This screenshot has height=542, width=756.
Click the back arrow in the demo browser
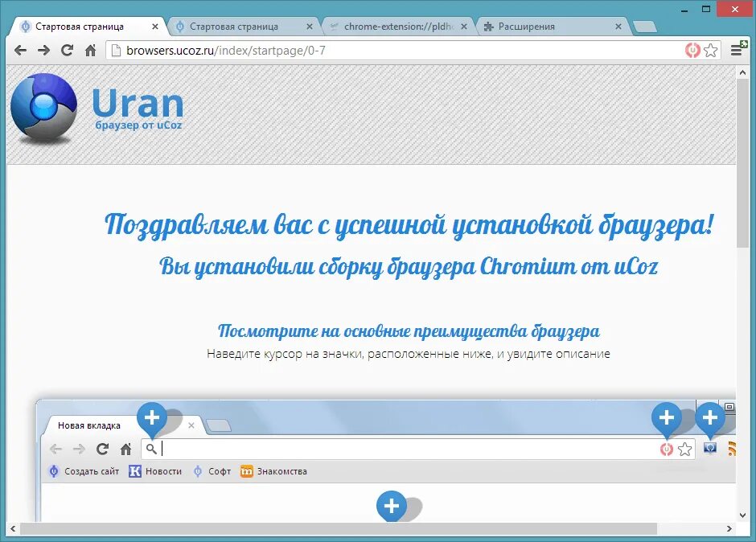[56, 449]
